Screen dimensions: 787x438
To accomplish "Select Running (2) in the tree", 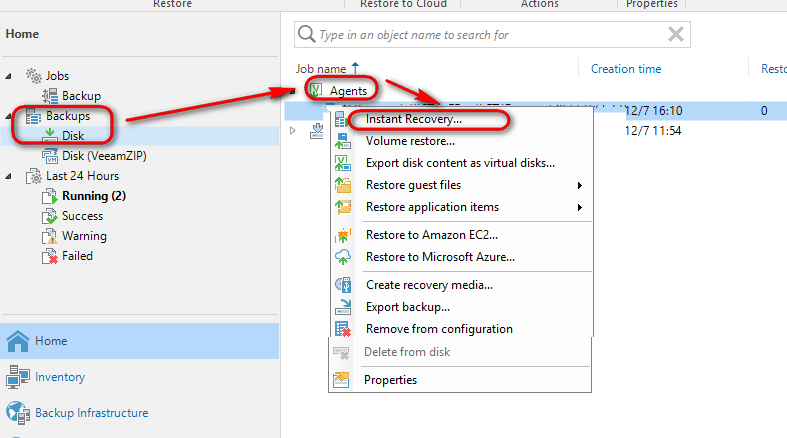I will point(94,196).
